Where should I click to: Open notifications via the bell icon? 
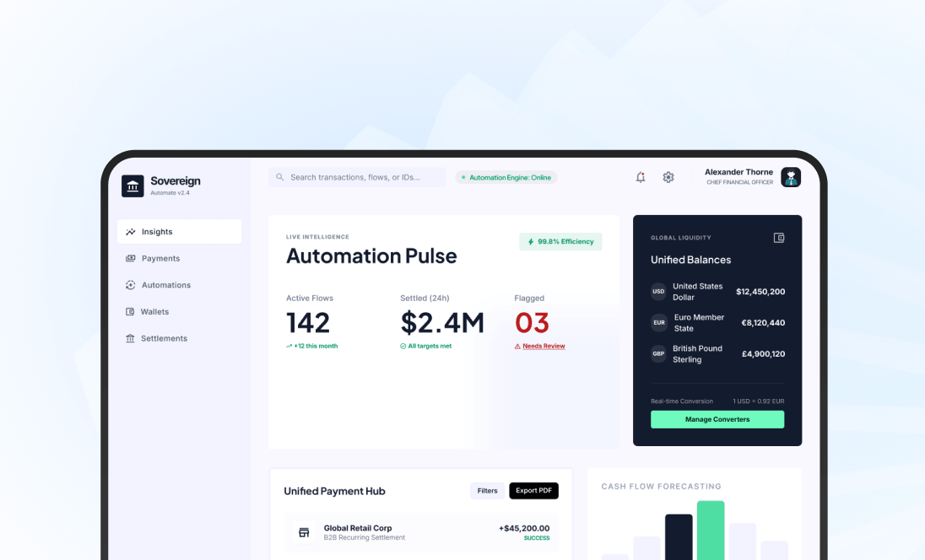coord(640,177)
